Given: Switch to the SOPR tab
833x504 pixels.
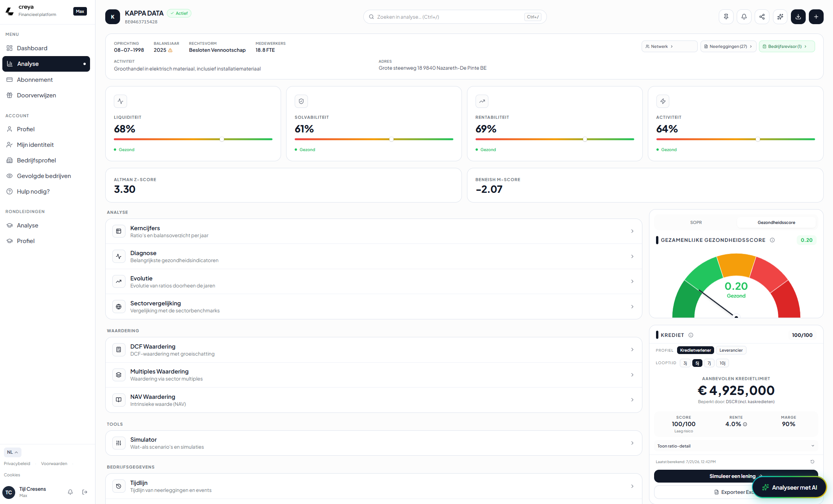Looking at the screenshot, I should (696, 222).
